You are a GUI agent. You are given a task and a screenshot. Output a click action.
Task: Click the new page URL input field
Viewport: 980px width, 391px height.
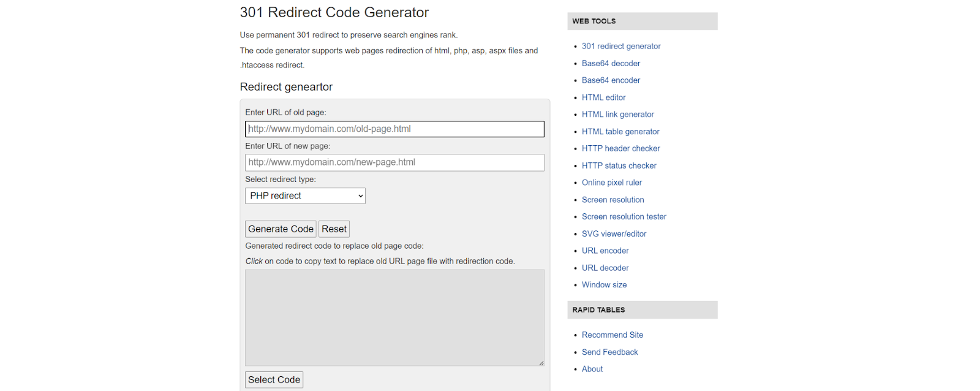point(394,162)
